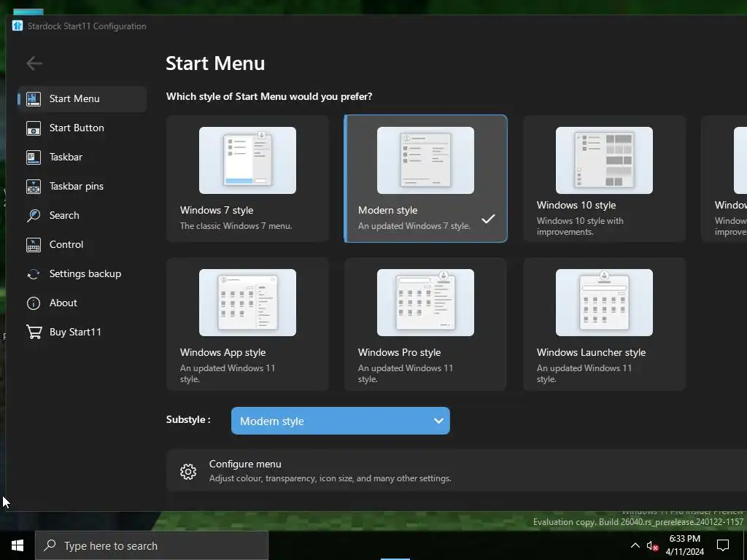Open the Settings backup page
The image size is (747, 560).
tap(82, 274)
